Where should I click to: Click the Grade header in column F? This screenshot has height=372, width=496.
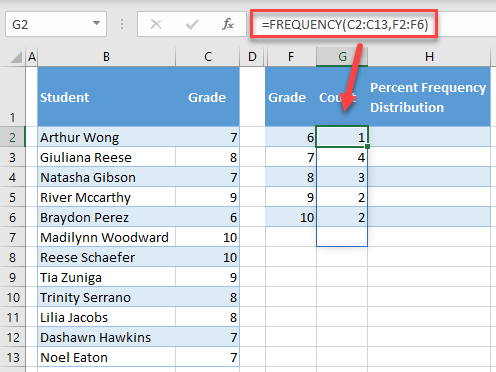click(x=291, y=97)
